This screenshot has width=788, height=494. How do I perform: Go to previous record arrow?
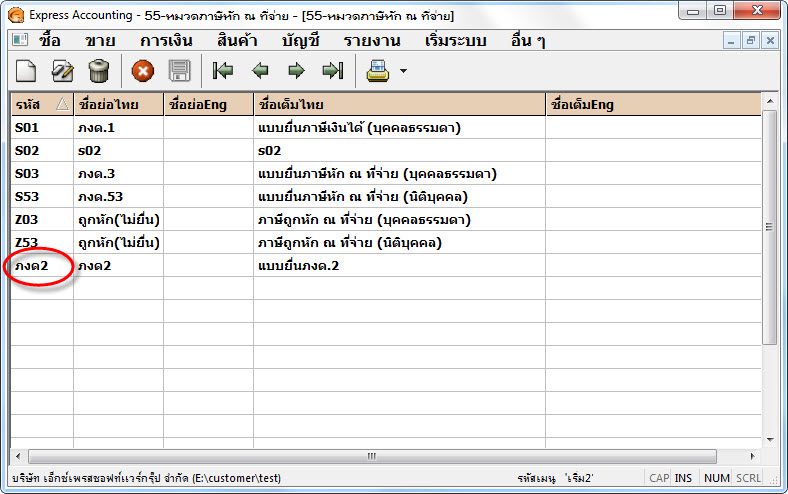pyautogui.click(x=260, y=71)
